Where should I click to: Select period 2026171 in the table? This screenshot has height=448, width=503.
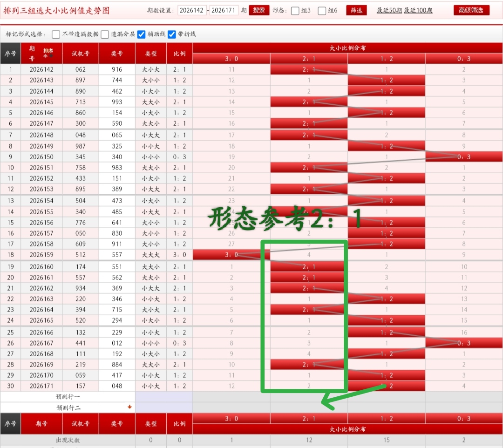tap(42, 386)
